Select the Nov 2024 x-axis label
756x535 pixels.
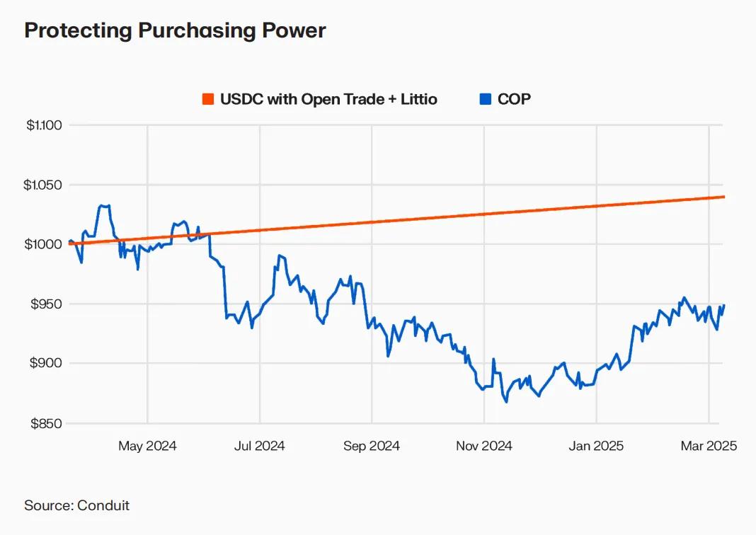click(x=483, y=446)
